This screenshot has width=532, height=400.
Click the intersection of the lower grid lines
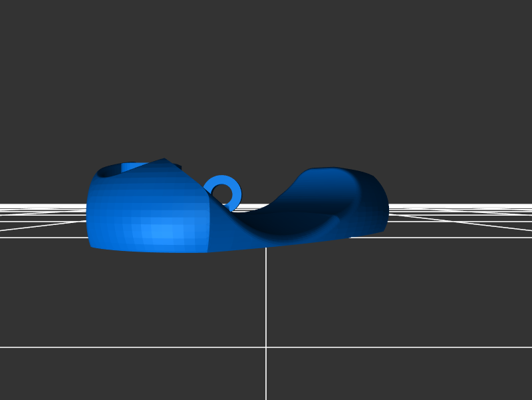266,347
